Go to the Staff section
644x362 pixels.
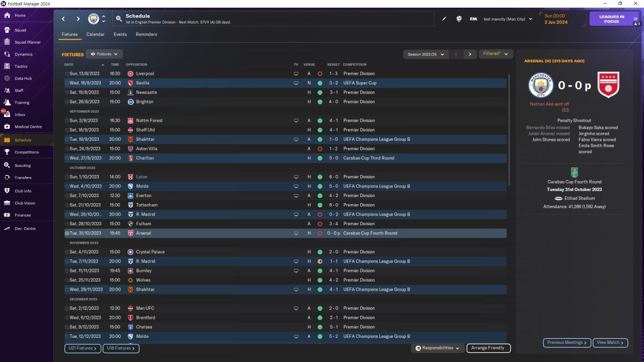(x=27, y=90)
